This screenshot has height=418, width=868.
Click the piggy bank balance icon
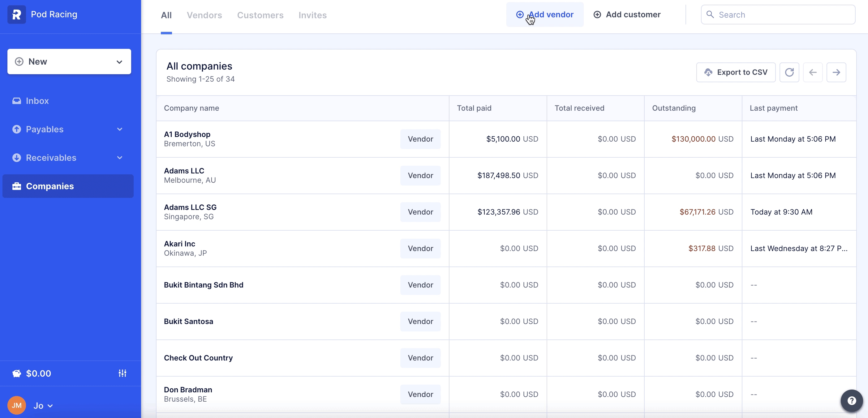pos(16,373)
